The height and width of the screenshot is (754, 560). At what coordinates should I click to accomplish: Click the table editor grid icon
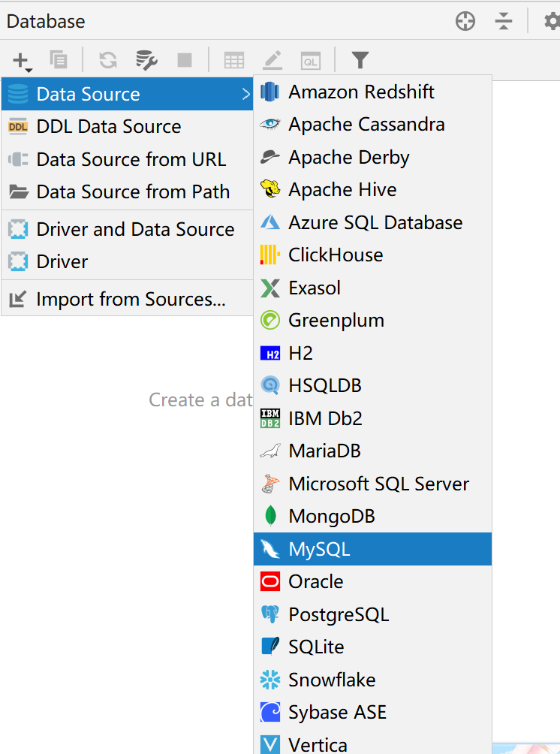pyautogui.click(x=234, y=60)
